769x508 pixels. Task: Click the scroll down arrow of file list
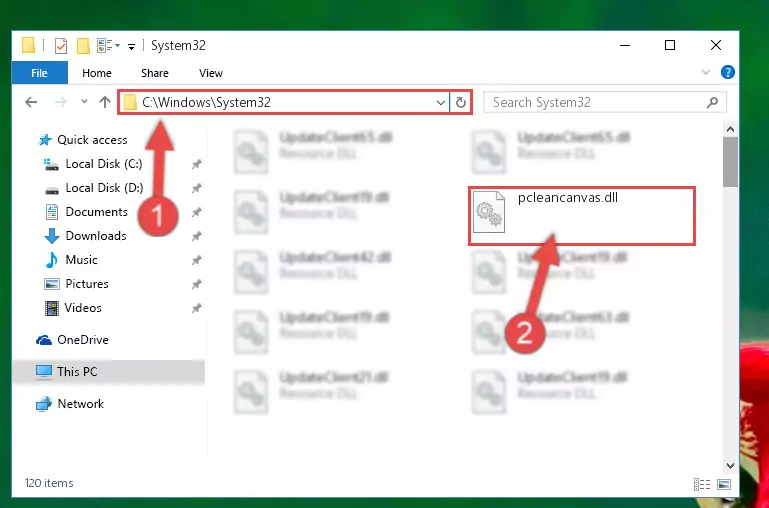(x=730, y=465)
